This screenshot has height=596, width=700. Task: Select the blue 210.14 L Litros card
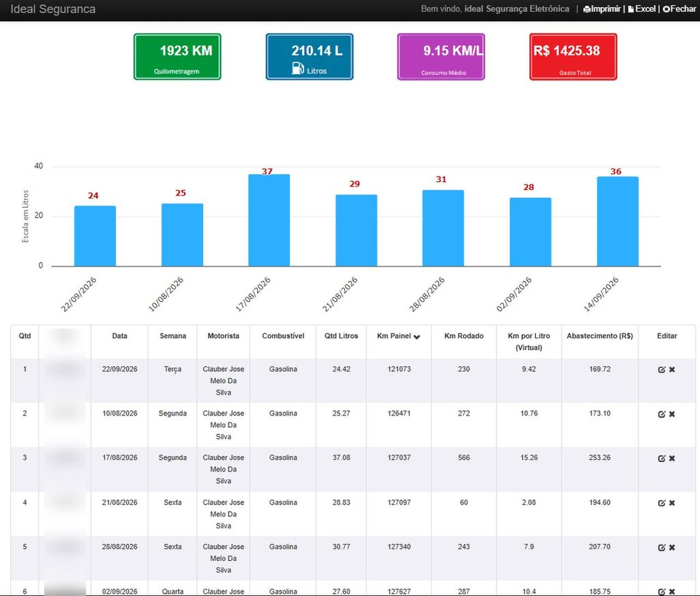coord(310,57)
